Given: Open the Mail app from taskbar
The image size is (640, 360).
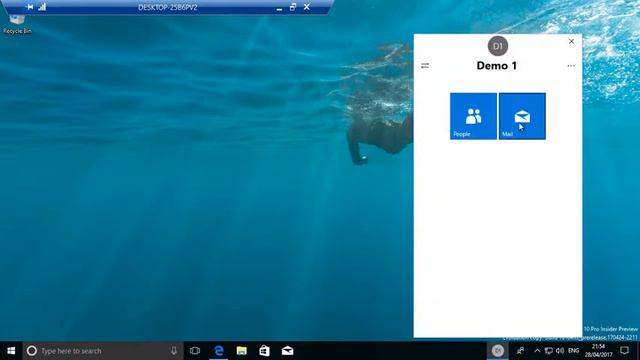Looking at the screenshot, I should [x=287, y=351].
